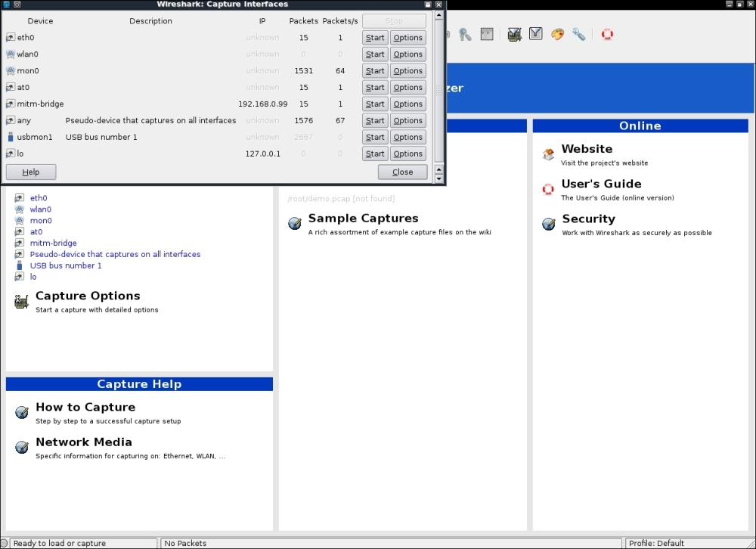The width and height of the screenshot is (756, 549).
Task: Click the How to Capture icon
Action: (x=22, y=412)
